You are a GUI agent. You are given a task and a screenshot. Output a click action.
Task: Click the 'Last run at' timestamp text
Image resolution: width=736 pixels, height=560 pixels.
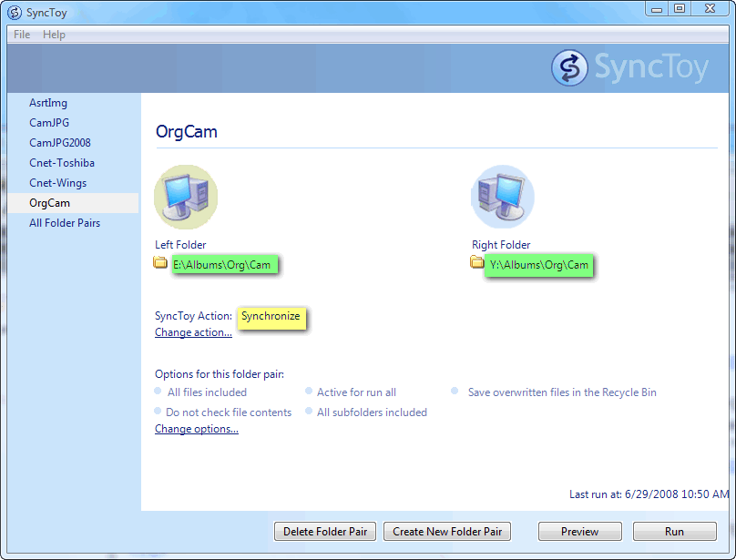pos(649,494)
